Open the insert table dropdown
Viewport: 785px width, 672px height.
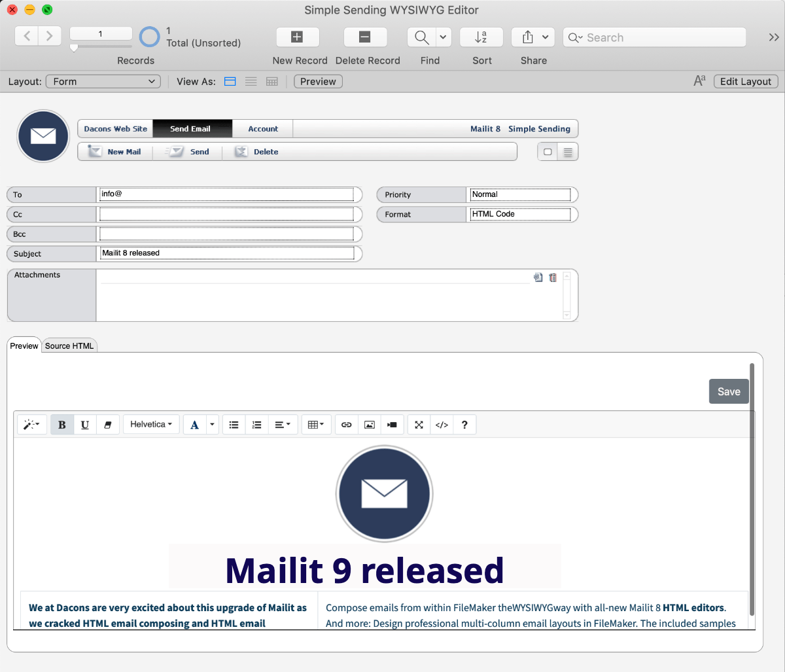317,425
